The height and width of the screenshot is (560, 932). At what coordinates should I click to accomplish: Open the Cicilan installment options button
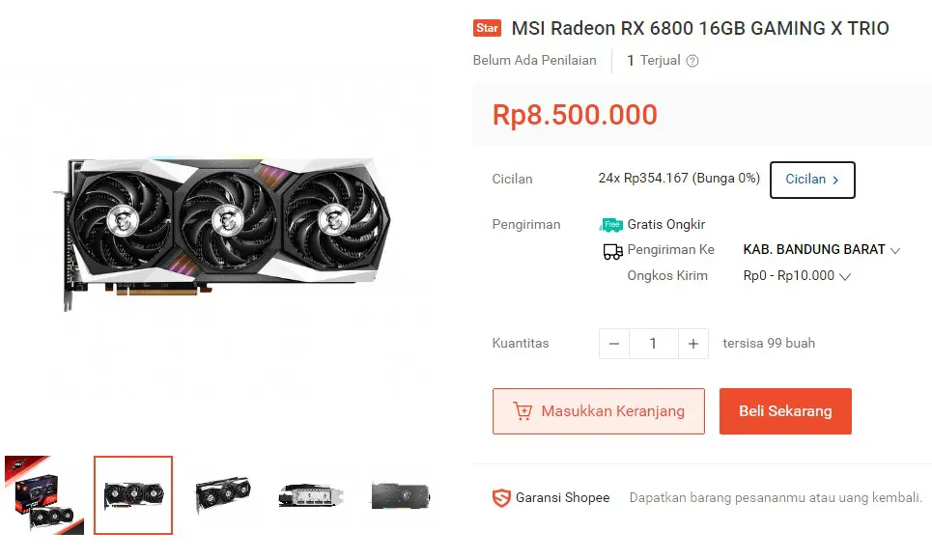tap(812, 180)
